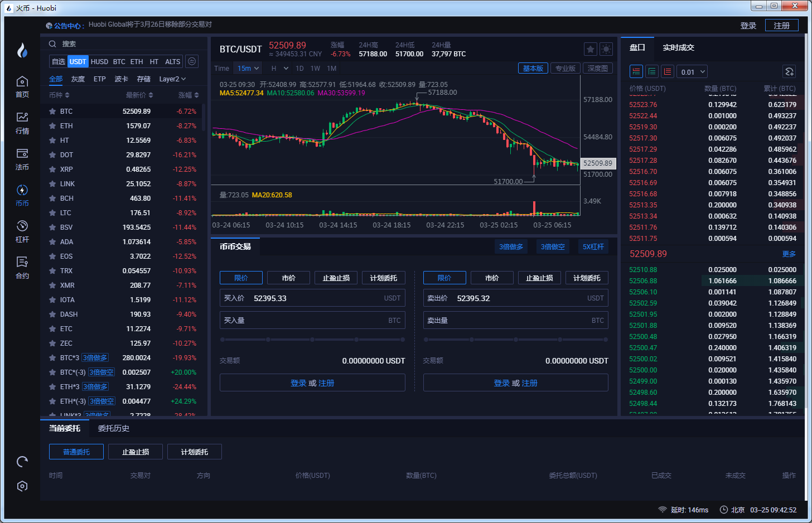Switch theme with the sun icon
Image resolution: width=812 pixels, height=523 pixels.
click(606, 49)
